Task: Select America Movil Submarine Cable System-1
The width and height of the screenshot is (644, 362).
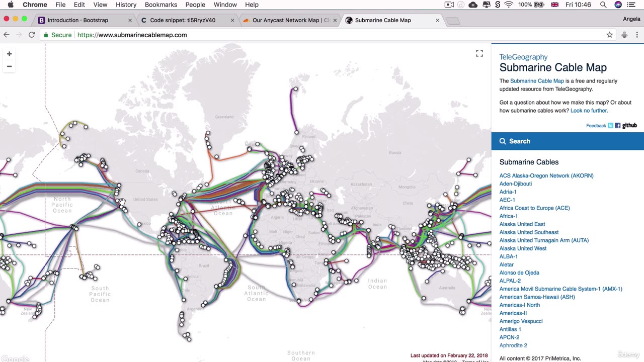Action: tap(561, 289)
